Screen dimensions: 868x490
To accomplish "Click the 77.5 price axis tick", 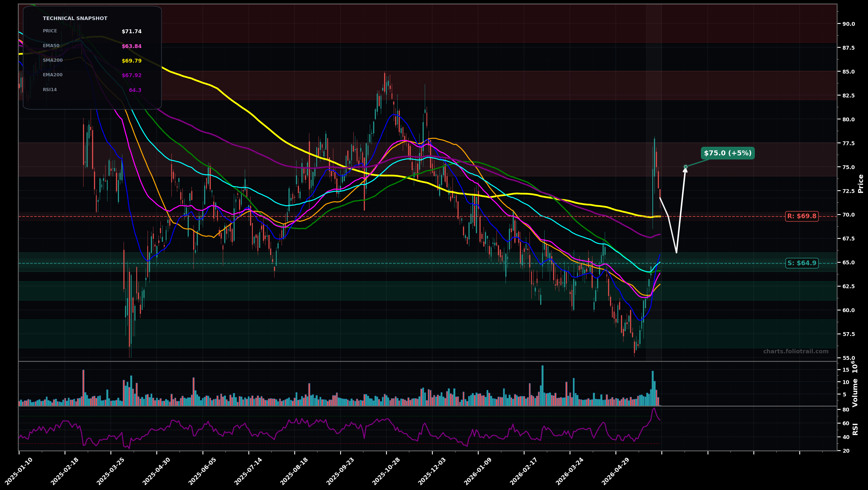I will coord(848,143).
